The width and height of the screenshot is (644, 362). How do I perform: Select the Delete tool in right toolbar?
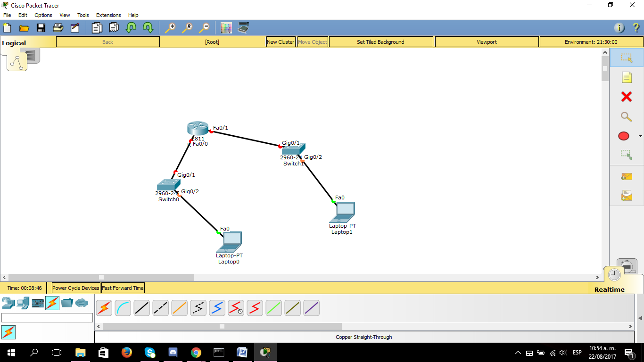point(626,97)
